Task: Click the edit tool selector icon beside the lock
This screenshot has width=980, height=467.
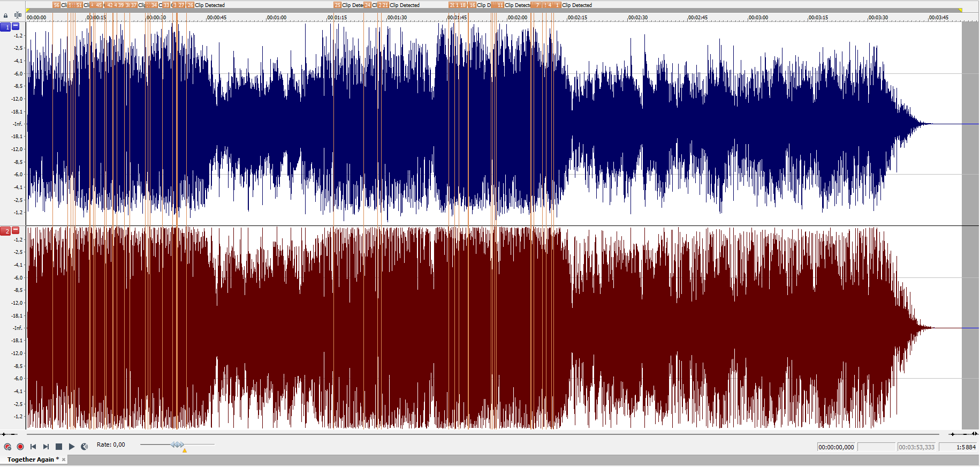Action: [x=18, y=15]
